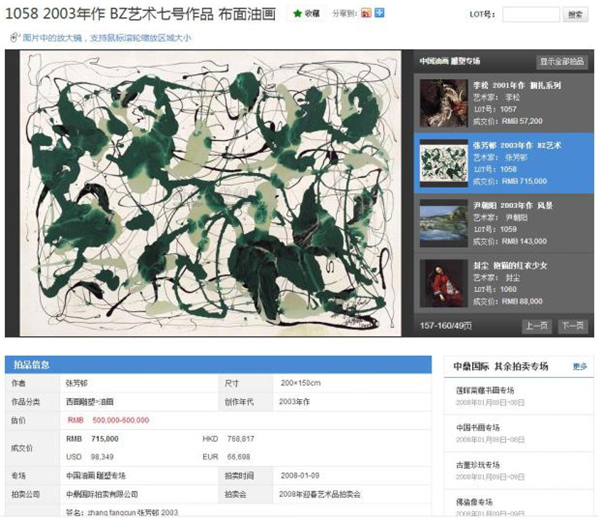The image size is (600, 518).
Task: Click the EUR 66,698 price
Action: pos(226,457)
